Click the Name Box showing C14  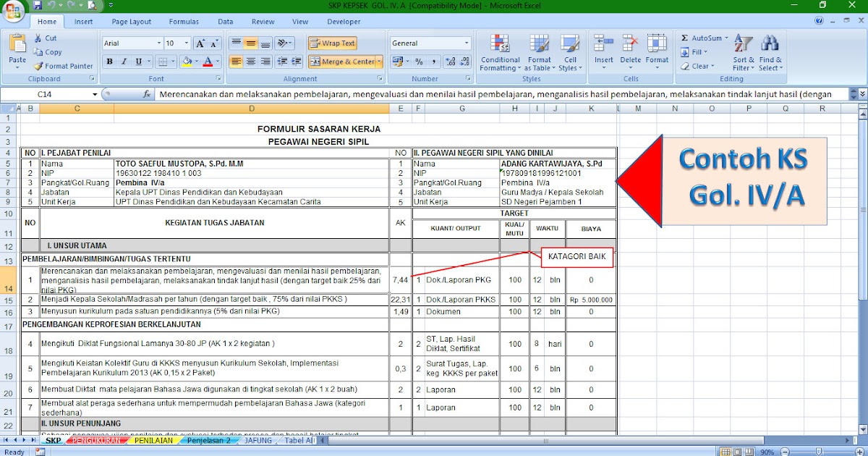[45, 94]
